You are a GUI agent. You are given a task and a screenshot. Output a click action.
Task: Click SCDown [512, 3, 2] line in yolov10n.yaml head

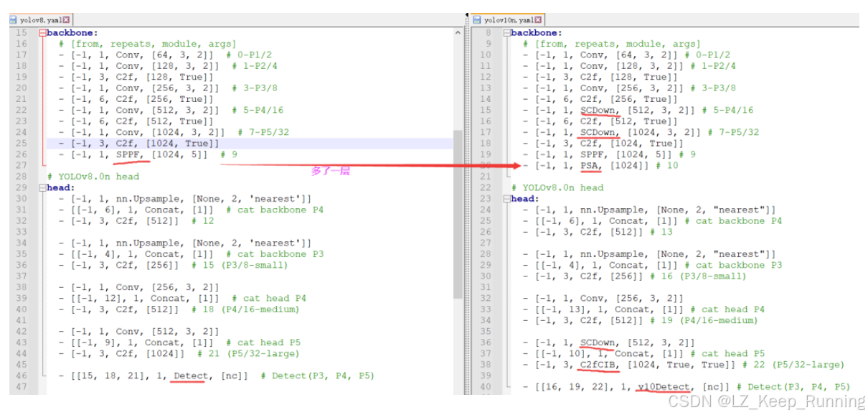609,342
